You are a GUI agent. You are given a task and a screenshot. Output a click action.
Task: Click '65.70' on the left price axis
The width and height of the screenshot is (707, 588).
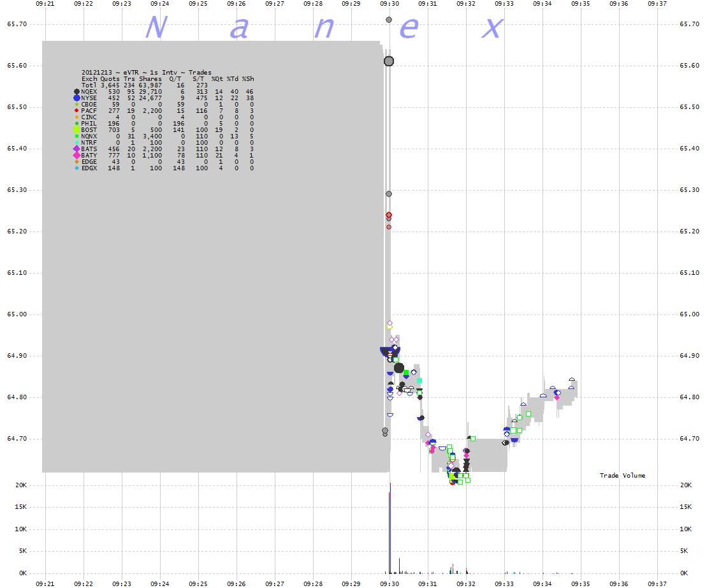click(17, 24)
